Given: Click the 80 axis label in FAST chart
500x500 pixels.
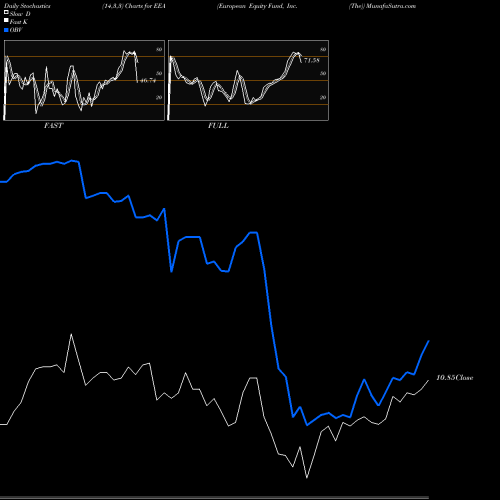Looking at the screenshot, I should coord(159,49).
